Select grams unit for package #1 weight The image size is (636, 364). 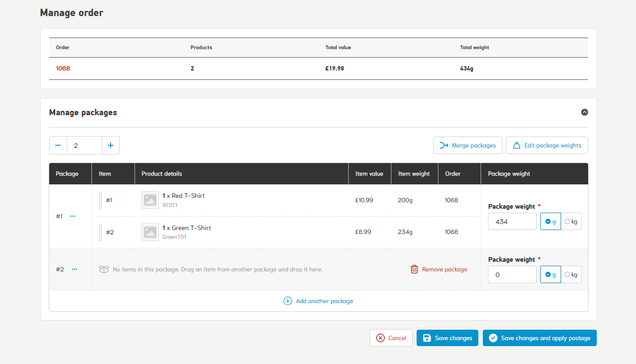[550, 221]
